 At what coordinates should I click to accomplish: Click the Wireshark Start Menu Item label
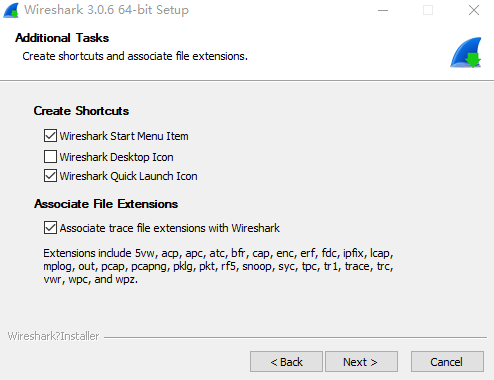pyautogui.click(x=124, y=136)
